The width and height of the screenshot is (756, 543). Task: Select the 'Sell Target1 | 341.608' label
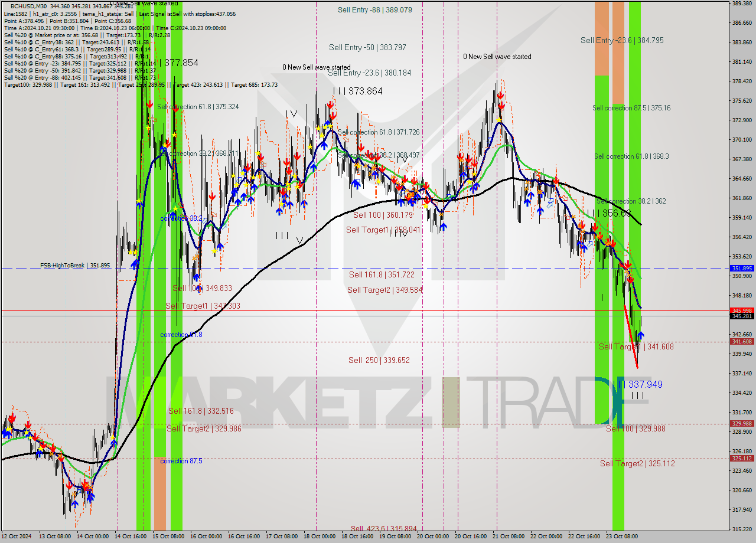(x=636, y=346)
